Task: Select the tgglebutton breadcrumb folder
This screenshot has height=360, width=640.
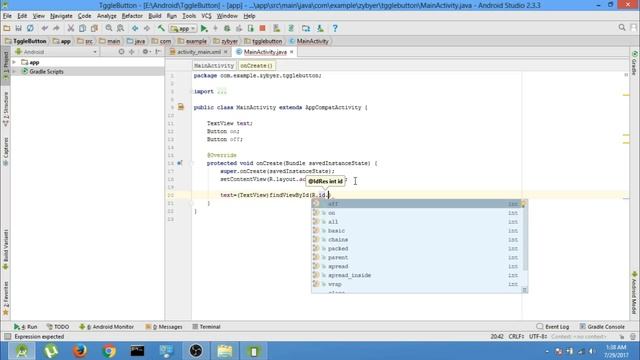Action: click(263, 41)
